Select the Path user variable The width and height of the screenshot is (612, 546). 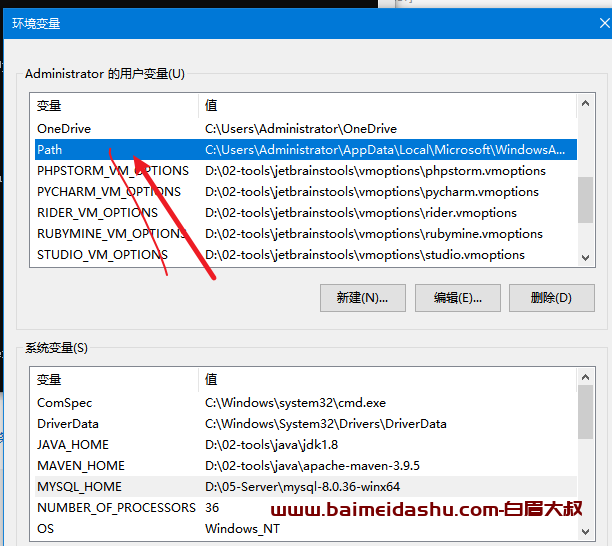tap(306, 149)
